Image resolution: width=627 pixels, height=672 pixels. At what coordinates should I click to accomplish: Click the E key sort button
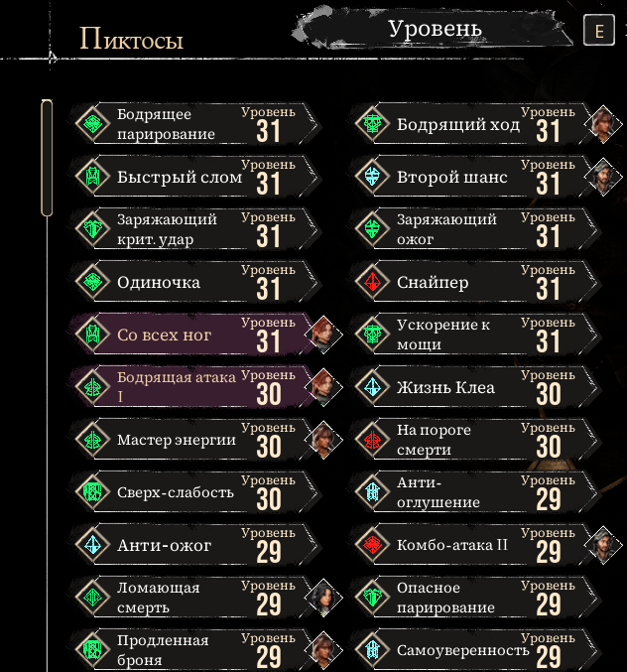(x=599, y=30)
